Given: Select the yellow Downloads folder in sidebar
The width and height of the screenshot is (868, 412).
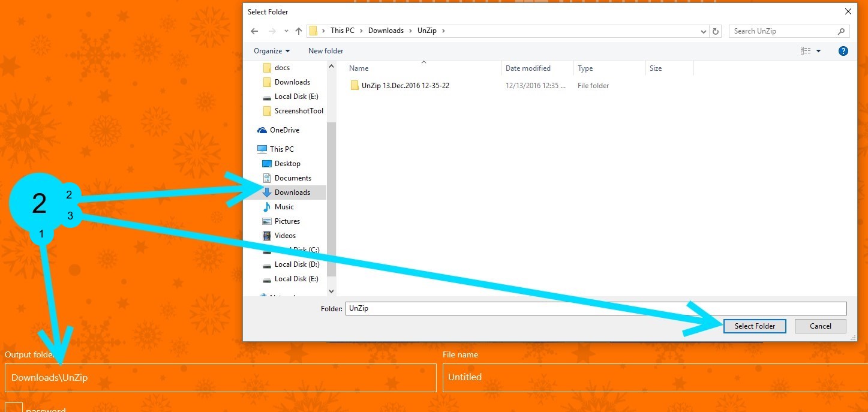Looking at the screenshot, I should (292, 82).
